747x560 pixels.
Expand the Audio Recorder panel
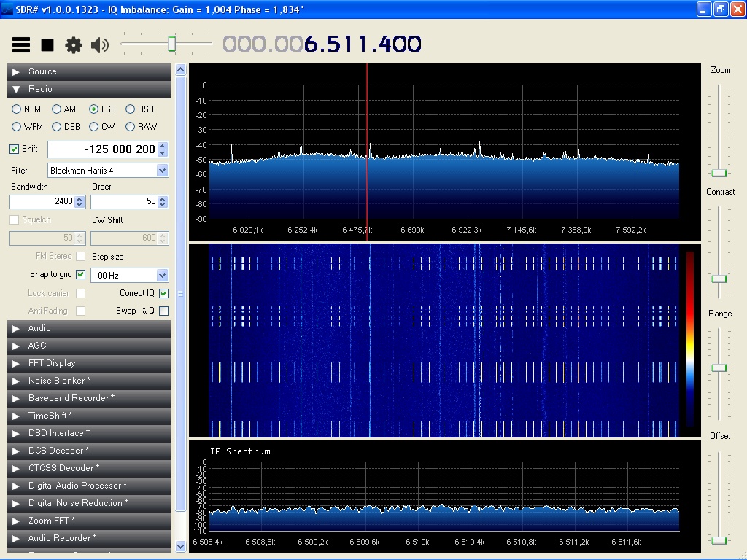[88, 538]
